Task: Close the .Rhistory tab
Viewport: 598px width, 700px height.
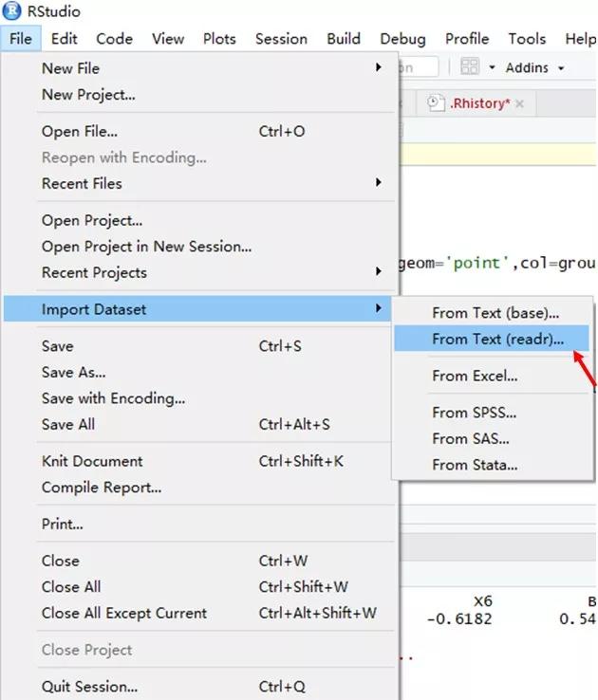Action: click(x=519, y=103)
